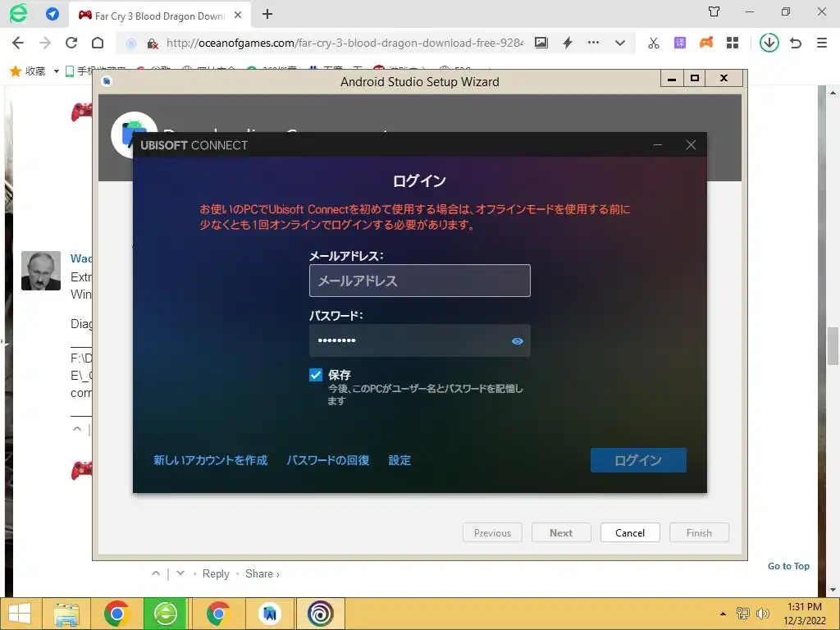Viewport: 840px width, 630px height.
Task: Click Previous in Android Studio Setup Wizard
Action: click(x=492, y=532)
